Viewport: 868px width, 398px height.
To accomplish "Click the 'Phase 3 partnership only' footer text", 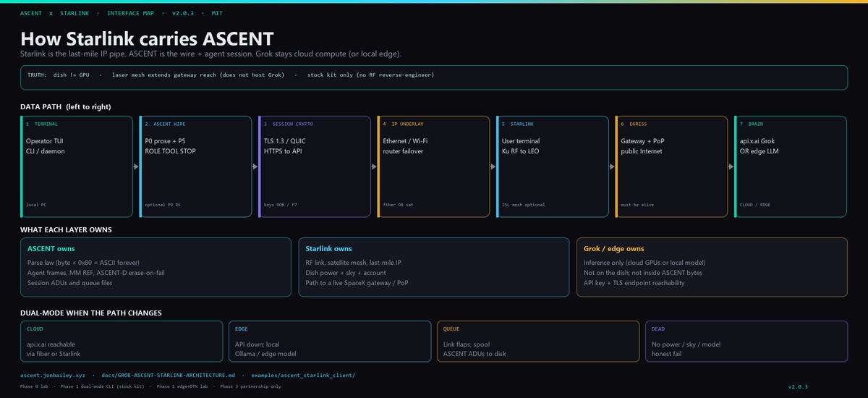I will click(250, 386).
